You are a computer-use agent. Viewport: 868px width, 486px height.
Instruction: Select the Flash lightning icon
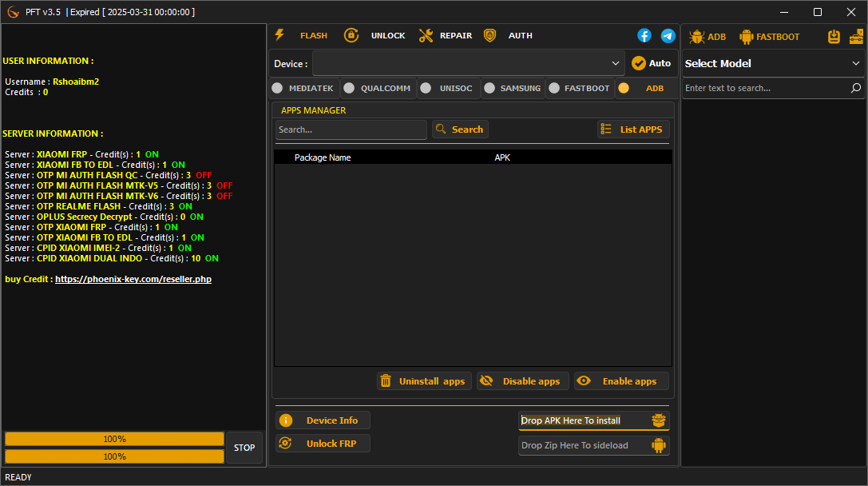[279, 35]
